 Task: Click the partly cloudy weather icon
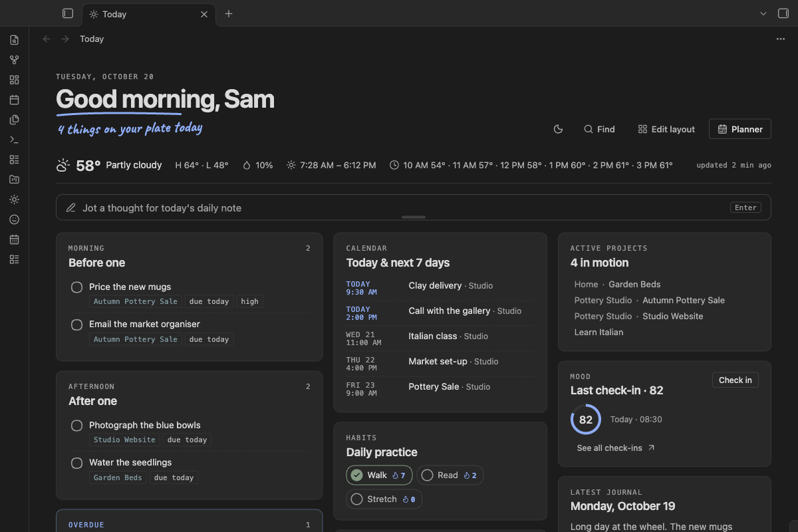click(x=63, y=165)
